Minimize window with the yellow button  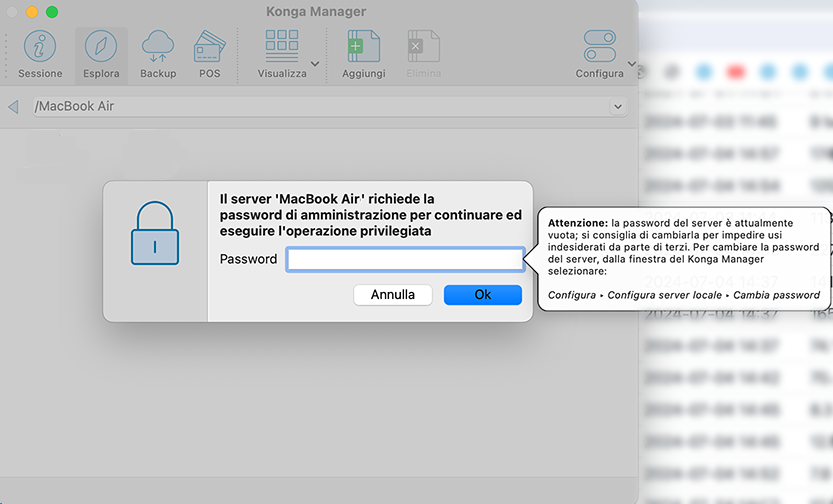point(32,12)
